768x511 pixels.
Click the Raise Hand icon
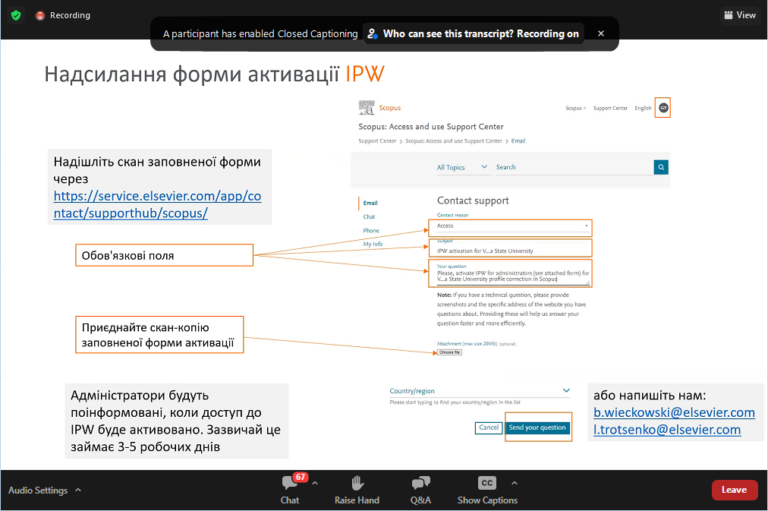coord(357,483)
